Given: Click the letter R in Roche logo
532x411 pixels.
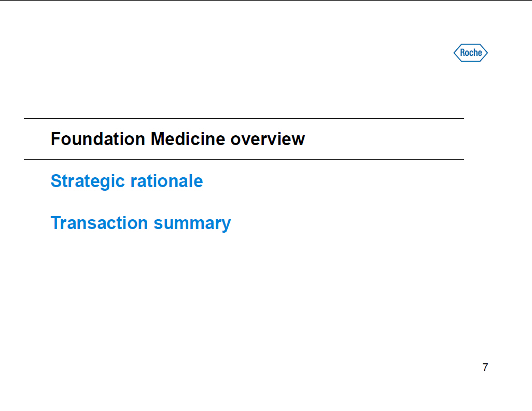Looking at the screenshot, I should 463,53.
